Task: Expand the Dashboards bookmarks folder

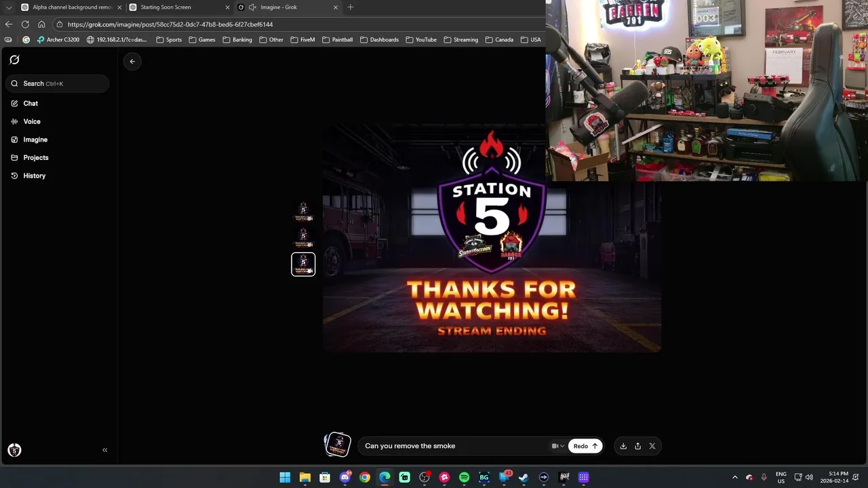Action: (x=379, y=40)
